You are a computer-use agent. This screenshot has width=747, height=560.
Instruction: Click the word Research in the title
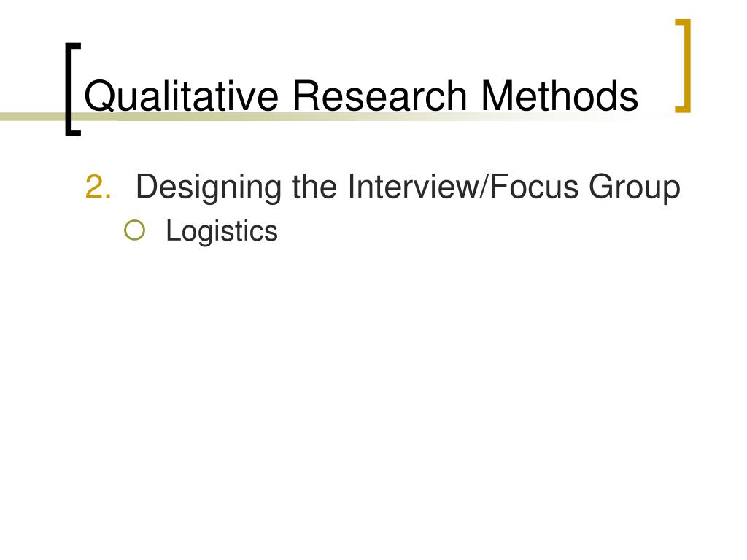[379, 96]
